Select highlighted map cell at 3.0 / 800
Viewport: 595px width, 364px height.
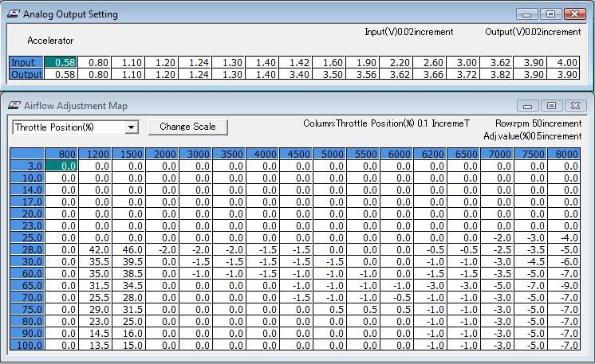(61, 166)
